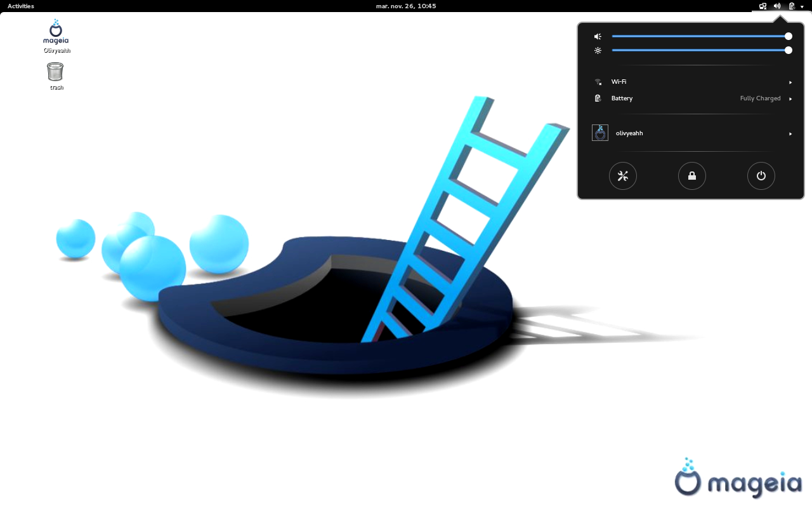Select the trash desktop icon
The width and height of the screenshot is (812, 508).
[x=56, y=72]
